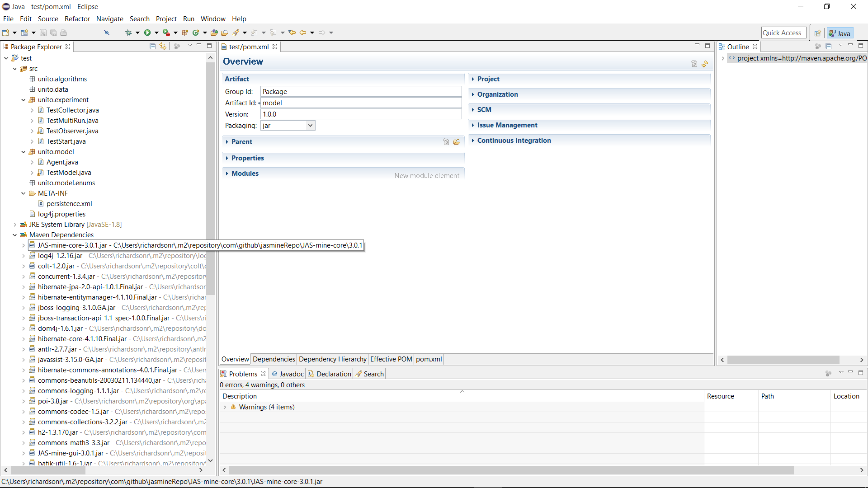
Task: Click Collapse All in Package Explorer
Action: pyautogui.click(x=152, y=47)
